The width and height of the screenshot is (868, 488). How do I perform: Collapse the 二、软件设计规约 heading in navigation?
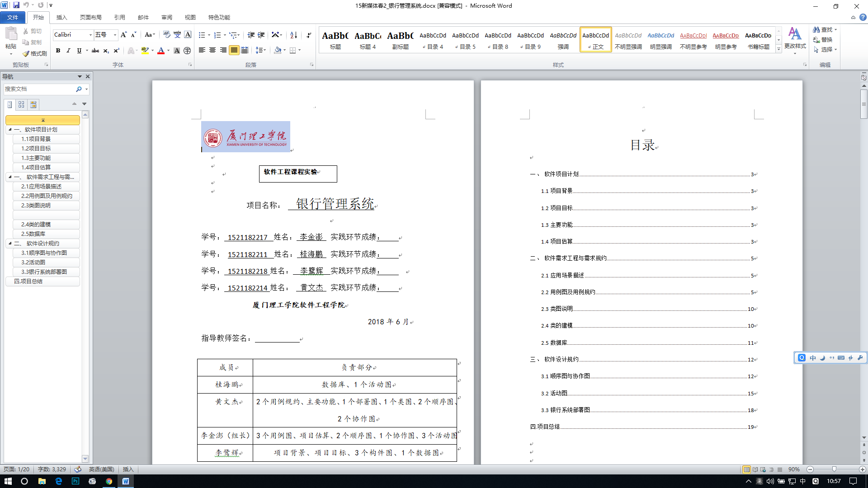10,244
